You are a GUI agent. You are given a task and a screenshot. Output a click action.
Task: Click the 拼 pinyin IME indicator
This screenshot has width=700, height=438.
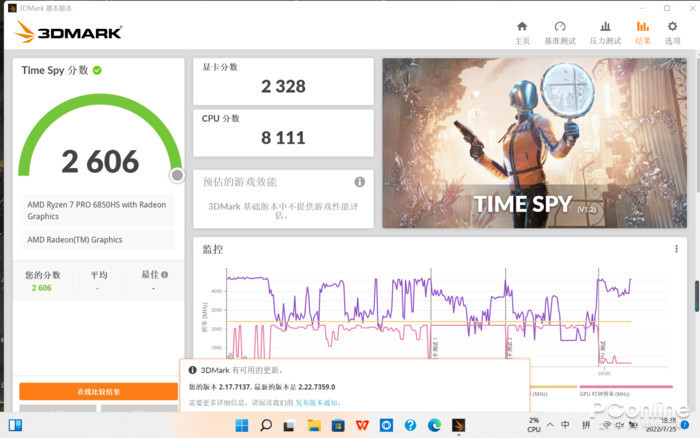tap(586, 425)
